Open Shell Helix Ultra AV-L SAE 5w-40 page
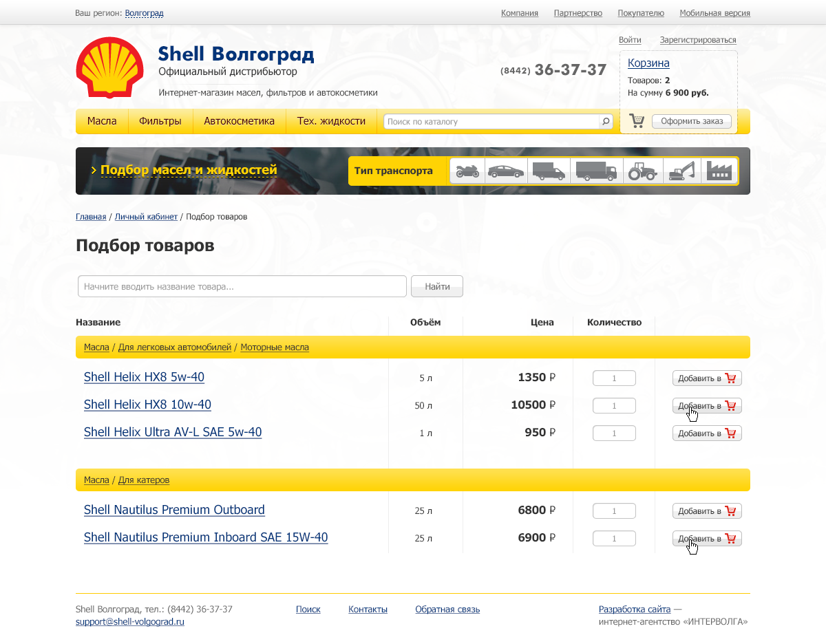 click(173, 432)
